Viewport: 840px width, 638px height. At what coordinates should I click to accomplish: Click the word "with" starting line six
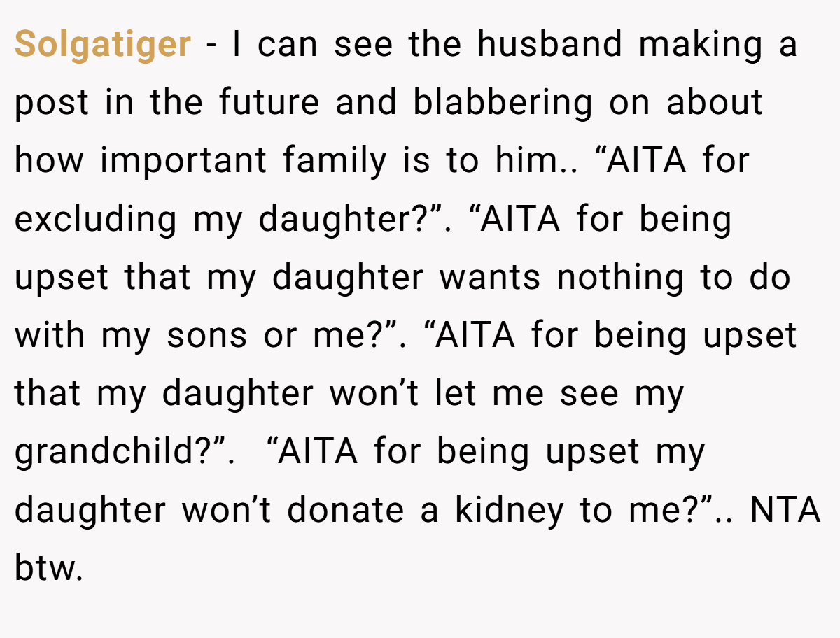point(49,336)
